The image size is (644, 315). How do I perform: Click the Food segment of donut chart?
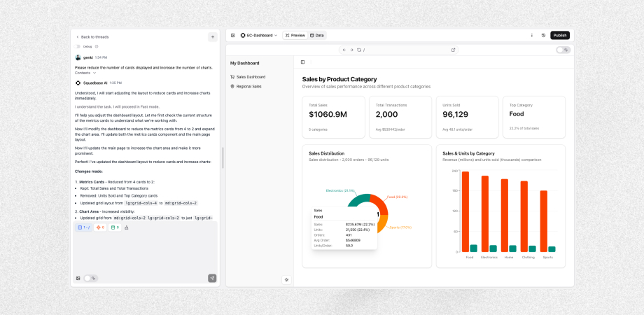click(380, 204)
